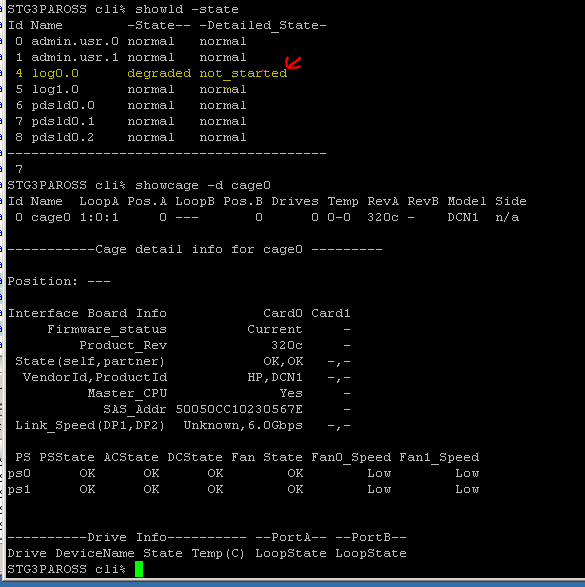Click the 'log0.0' logical disk name
Viewport: 585px width, 587px height.
pos(55,73)
